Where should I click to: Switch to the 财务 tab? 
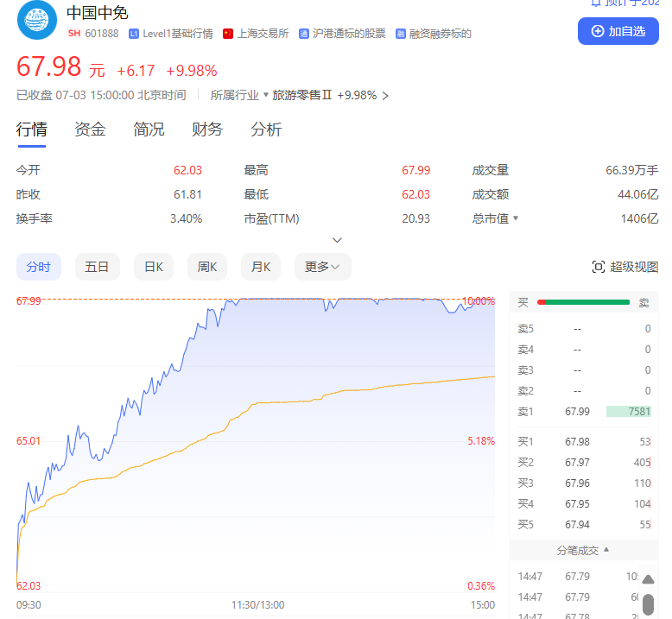[x=207, y=129]
